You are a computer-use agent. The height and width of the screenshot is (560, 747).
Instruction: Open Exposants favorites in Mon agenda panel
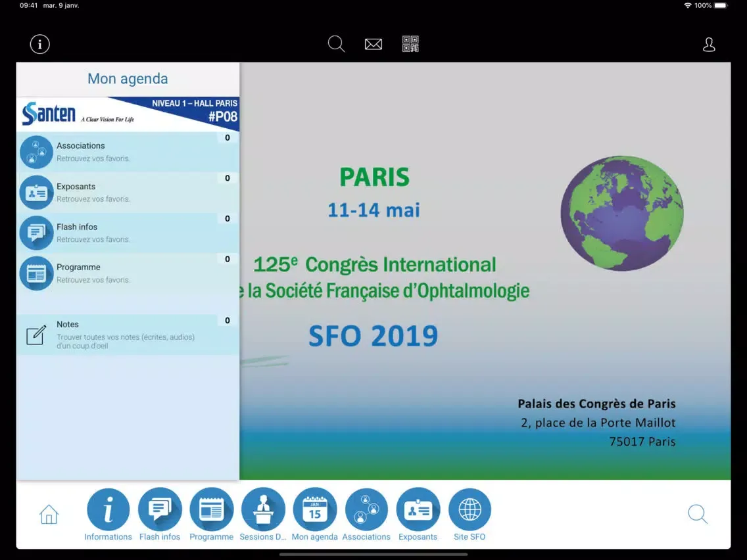pos(128,193)
